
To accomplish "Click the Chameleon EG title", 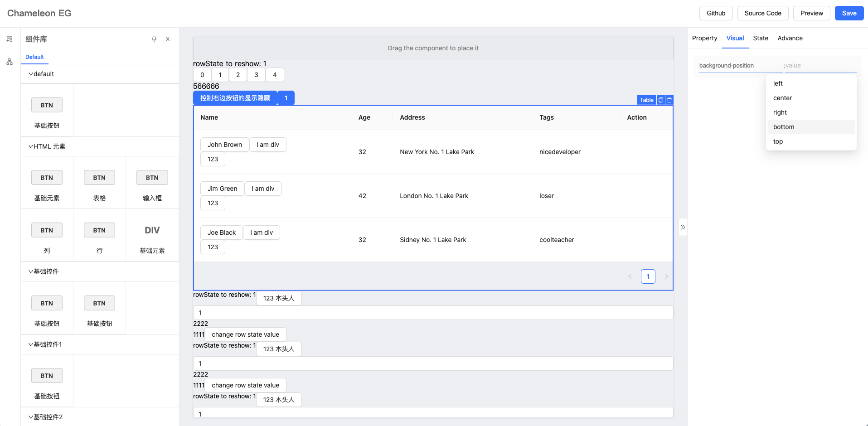I will [39, 13].
